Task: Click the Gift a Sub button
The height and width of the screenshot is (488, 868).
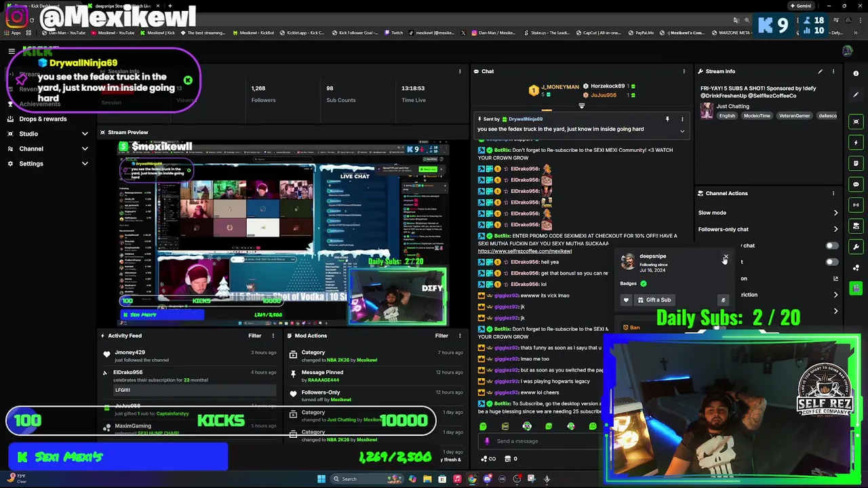Action: click(x=653, y=300)
